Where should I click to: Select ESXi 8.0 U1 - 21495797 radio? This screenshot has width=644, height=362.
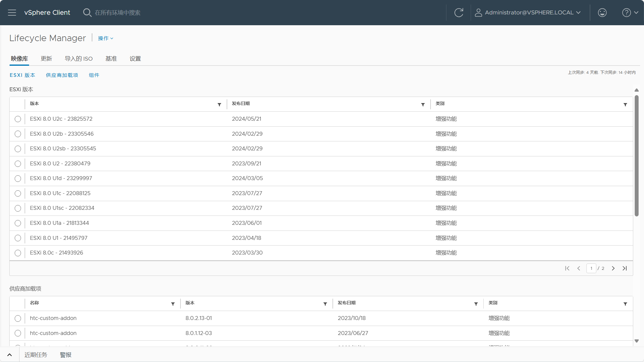point(18,238)
